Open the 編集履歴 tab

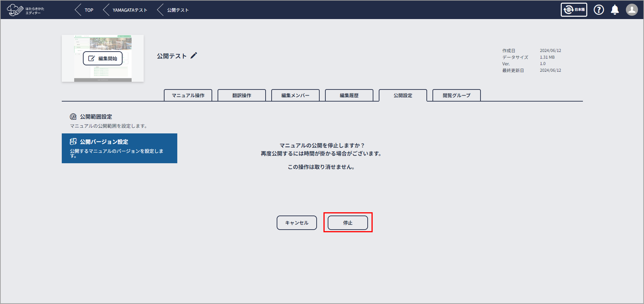coord(349,95)
